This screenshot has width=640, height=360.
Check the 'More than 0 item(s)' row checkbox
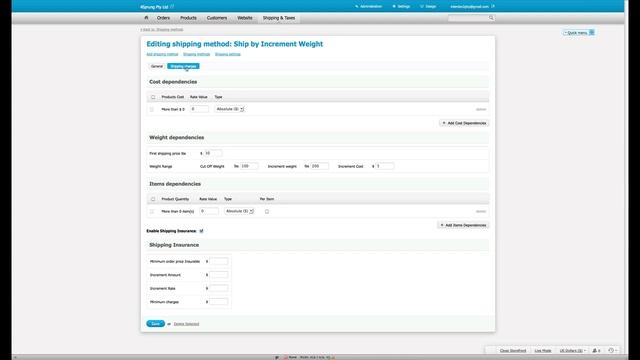152,211
